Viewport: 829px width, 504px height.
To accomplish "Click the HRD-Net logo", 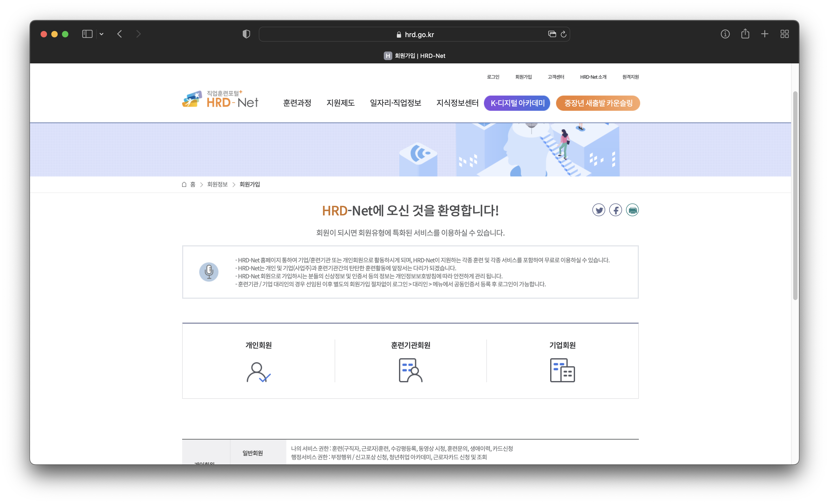I will [220, 99].
